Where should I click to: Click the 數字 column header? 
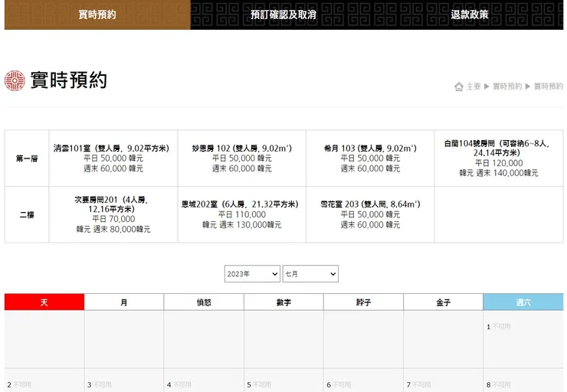(283, 302)
